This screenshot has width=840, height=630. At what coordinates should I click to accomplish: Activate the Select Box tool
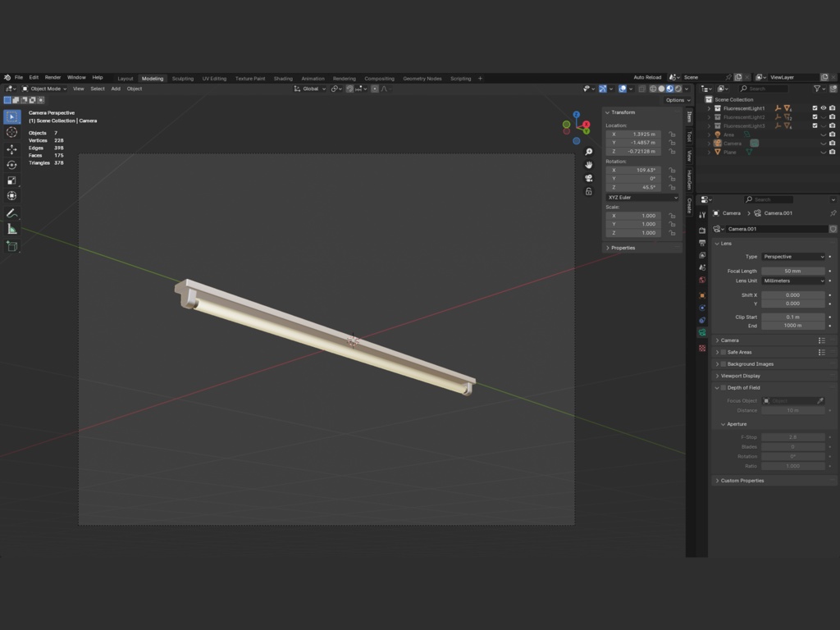point(11,116)
